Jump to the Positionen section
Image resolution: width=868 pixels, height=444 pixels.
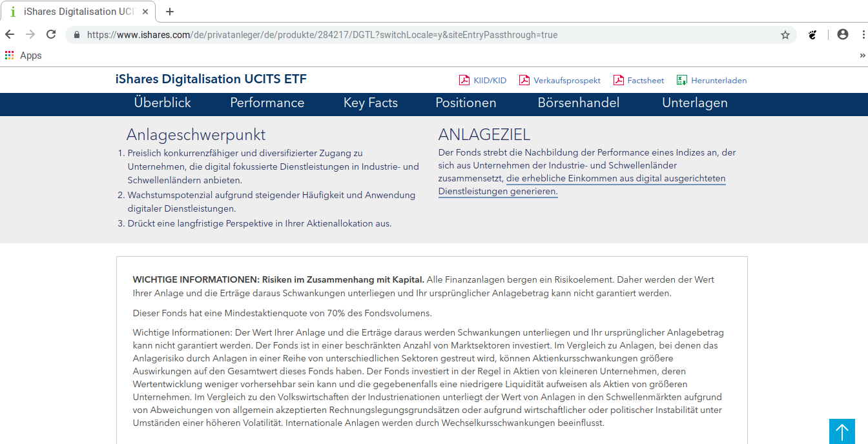click(x=466, y=103)
